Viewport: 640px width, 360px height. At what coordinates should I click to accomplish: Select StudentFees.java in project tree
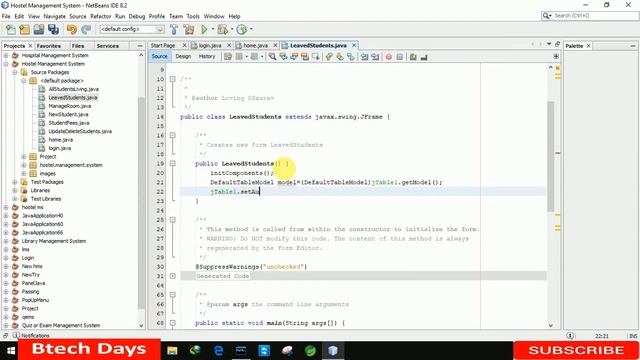(69, 123)
